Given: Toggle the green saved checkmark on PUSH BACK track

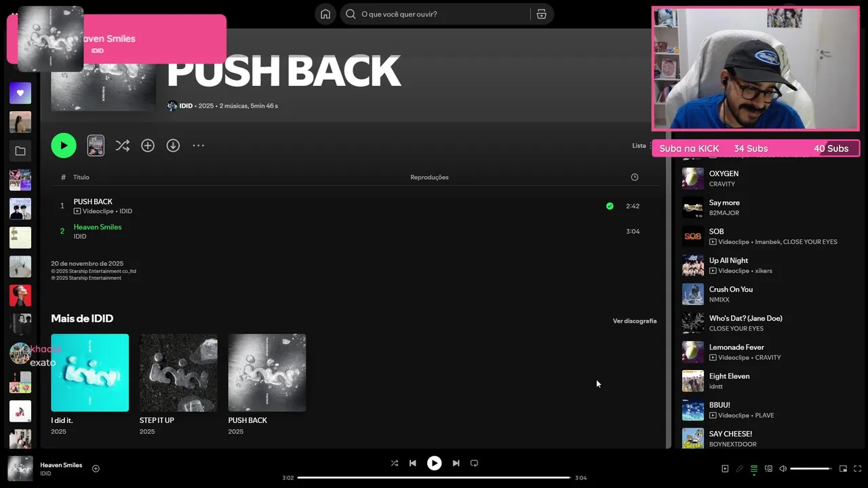Looking at the screenshot, I should [x=610, y=206].
